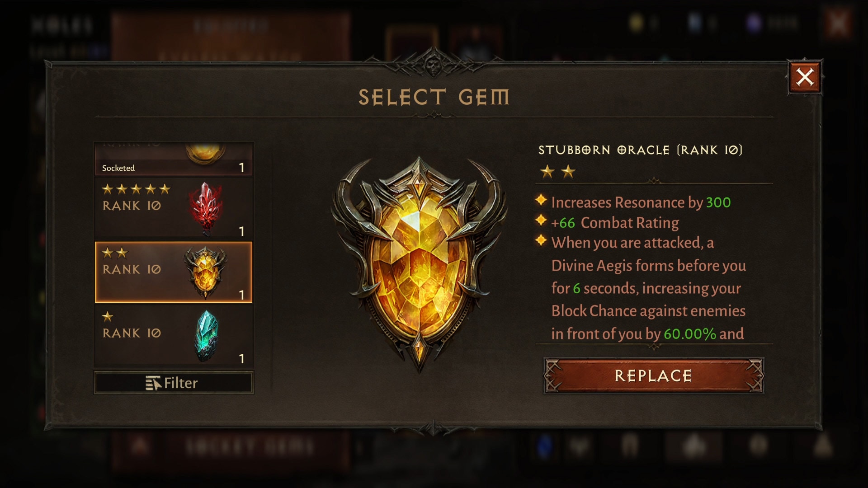The height and width of the screenshot is (488, 868).
Task: Close the Select Gem dialog
Action: coord(805,77)
